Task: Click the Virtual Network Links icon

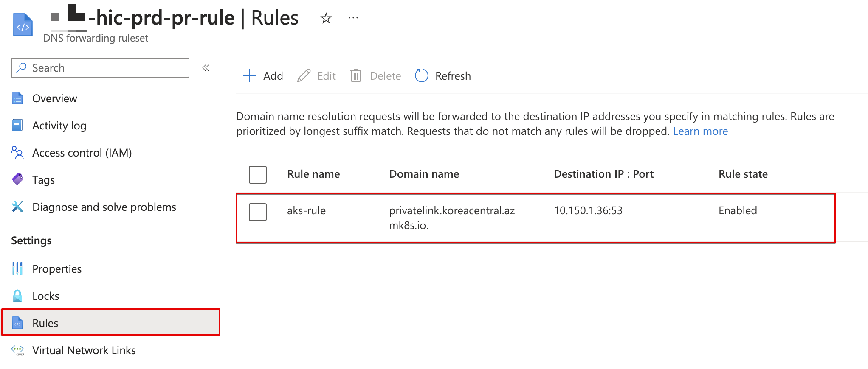Action: (x=17, y=350)
